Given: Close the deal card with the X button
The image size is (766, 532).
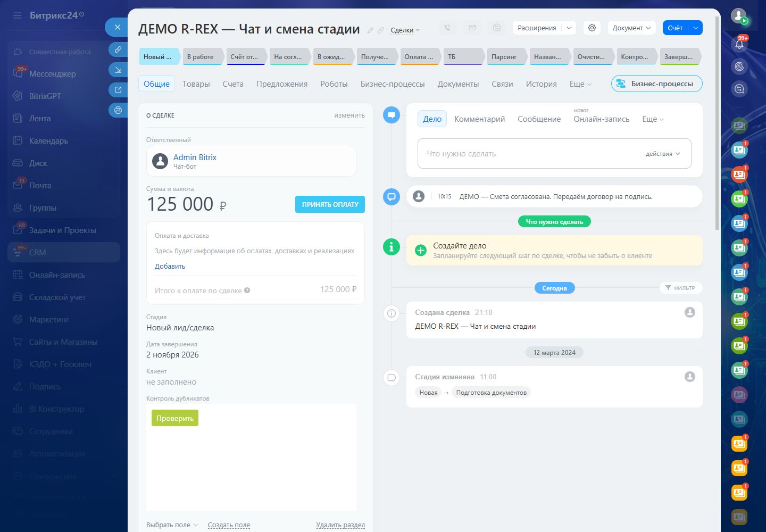Looking at the screenshot, I should click(x=118, y=27).
